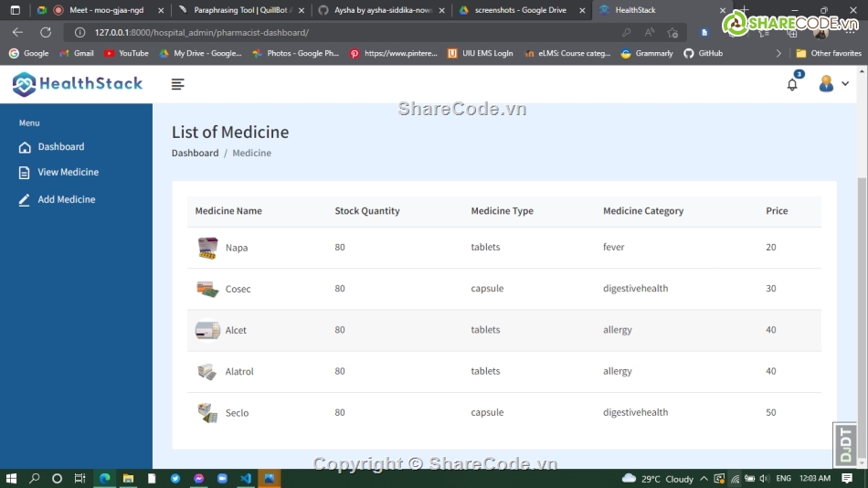Click the Medicine Category column header

pyautogui.click(x=643, y=210)
